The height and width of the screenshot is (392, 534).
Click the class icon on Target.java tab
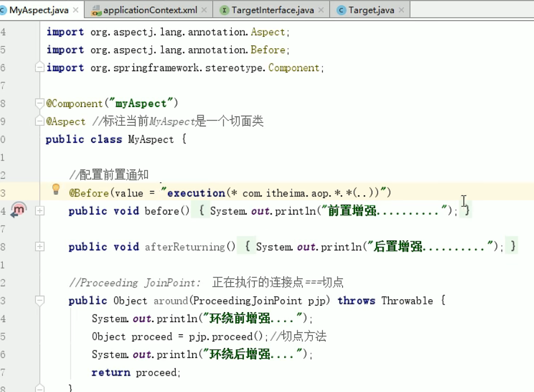(341, 11)
